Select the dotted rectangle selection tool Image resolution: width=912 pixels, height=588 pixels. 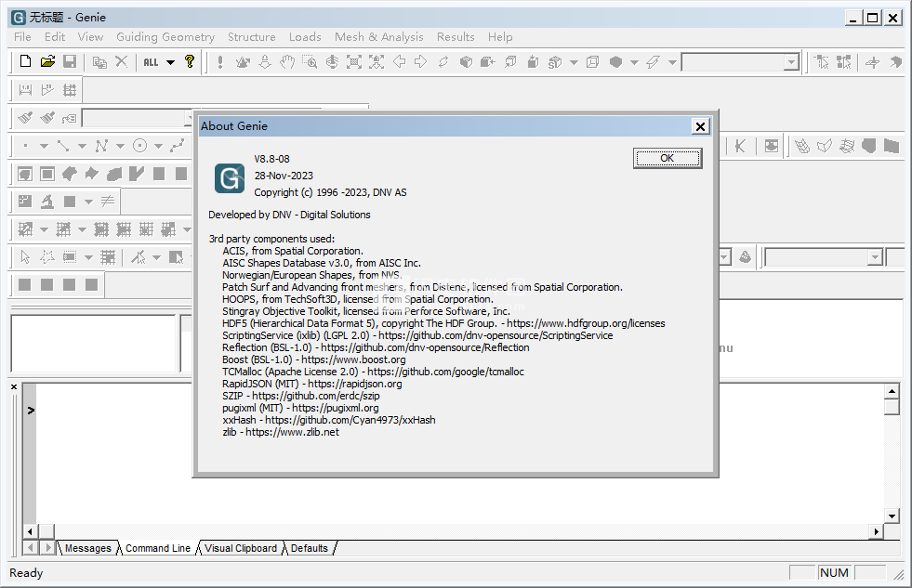pos(70,256)
